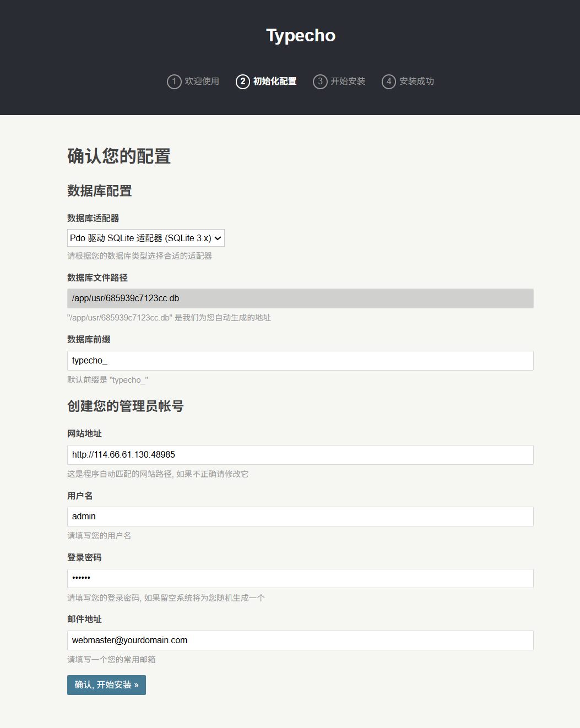The width and height of the screenshot is (580, 728).
Task: Click the 登录密码 label
Action: tap(84, 558)
